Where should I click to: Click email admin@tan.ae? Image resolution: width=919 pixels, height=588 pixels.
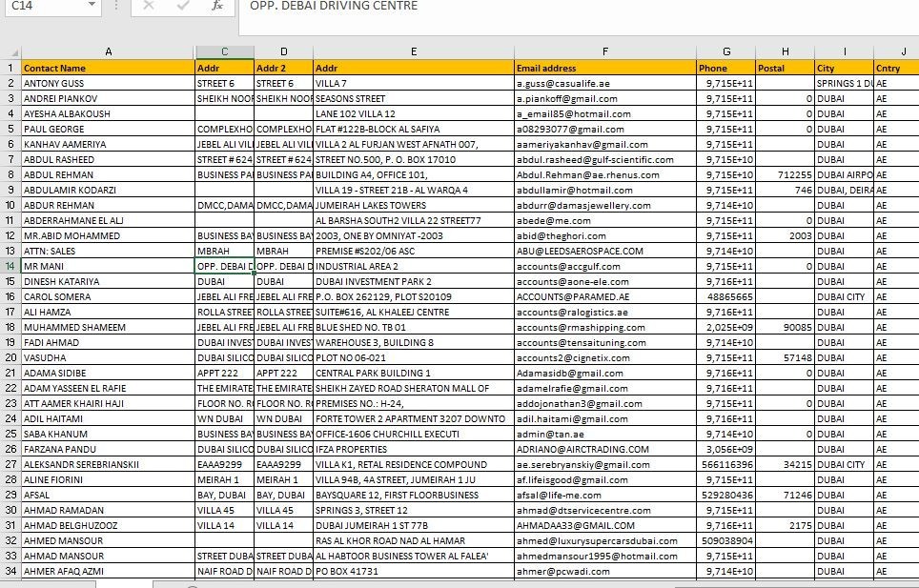605,434
